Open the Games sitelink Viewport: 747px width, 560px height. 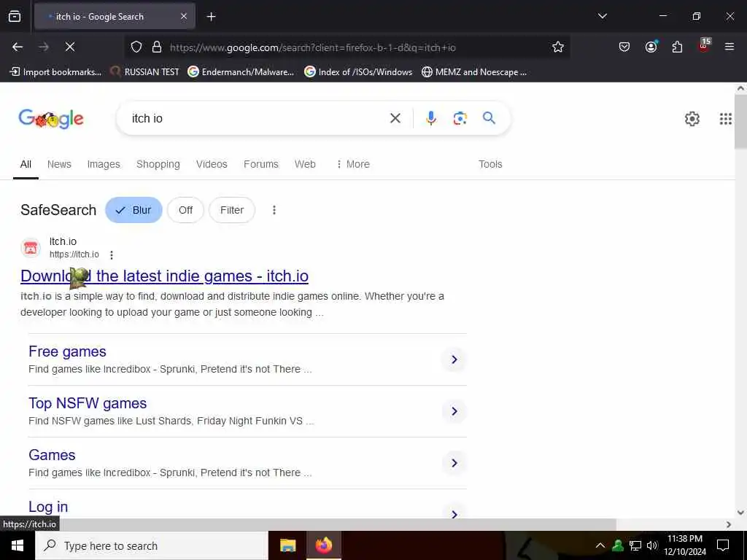52,455
